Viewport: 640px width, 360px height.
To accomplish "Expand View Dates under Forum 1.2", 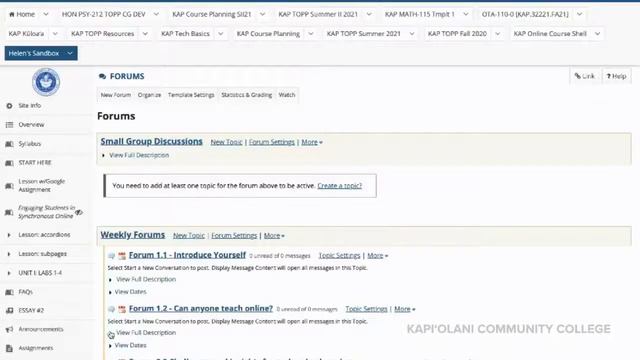I will [x=127, y=345].
